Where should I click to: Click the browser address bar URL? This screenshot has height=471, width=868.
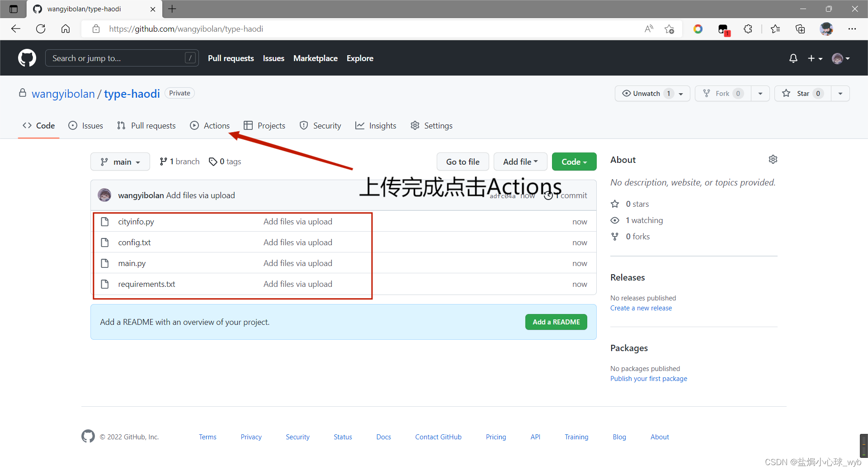coord(186,29)
